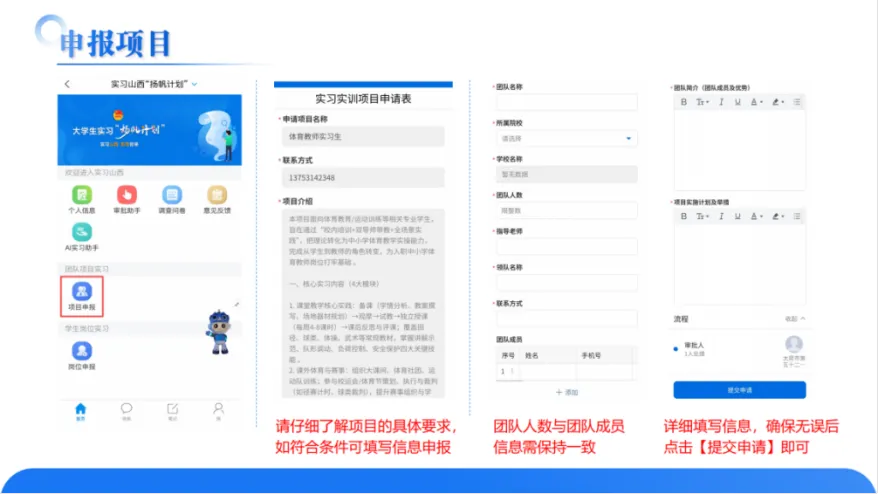Toggle Italic in the 团队简介 editor toolbar
Image resolution: width=878 pixels, height=494 pixels.
(721, 102)
